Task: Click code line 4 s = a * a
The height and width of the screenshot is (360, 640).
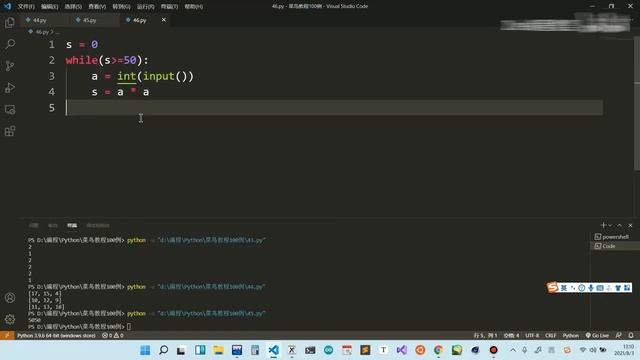Action: click(x=120, y=92)
